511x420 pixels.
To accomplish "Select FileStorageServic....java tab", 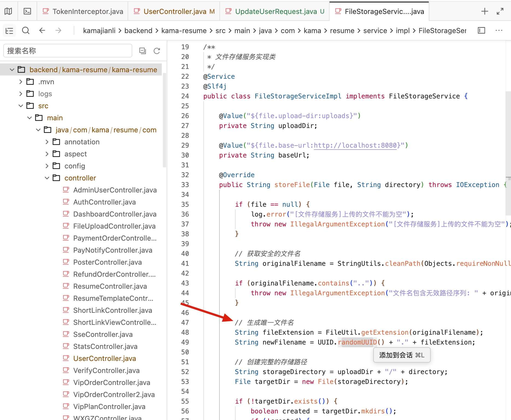I will coord(379,11).
